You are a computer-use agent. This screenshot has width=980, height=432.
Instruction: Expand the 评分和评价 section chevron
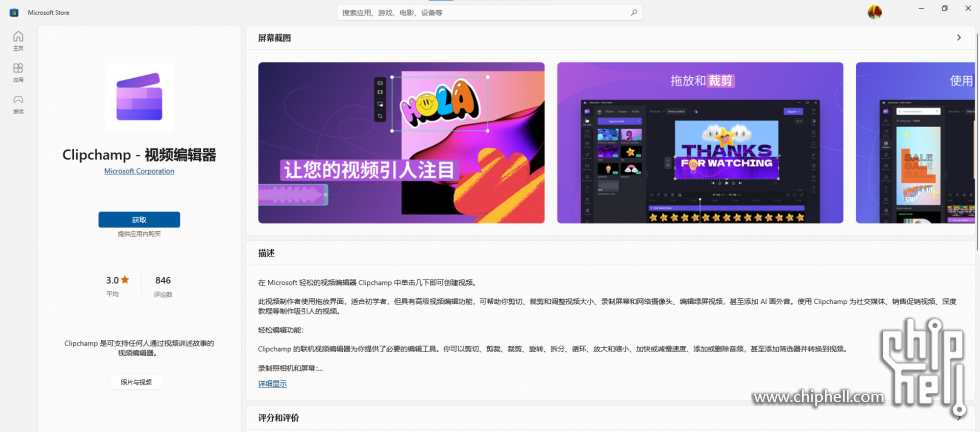click(959, 417)
